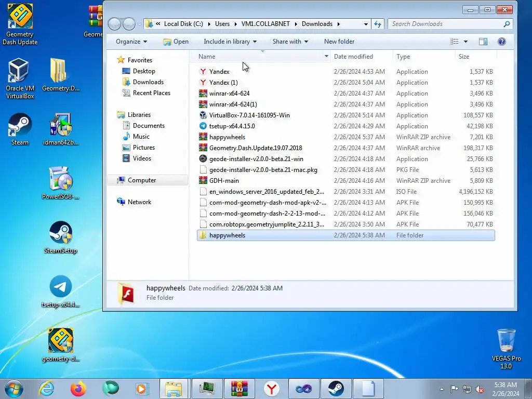This screenshot has height=399, width=532.
Task: Toggle the preview pane button
Action: pos(483,42)
